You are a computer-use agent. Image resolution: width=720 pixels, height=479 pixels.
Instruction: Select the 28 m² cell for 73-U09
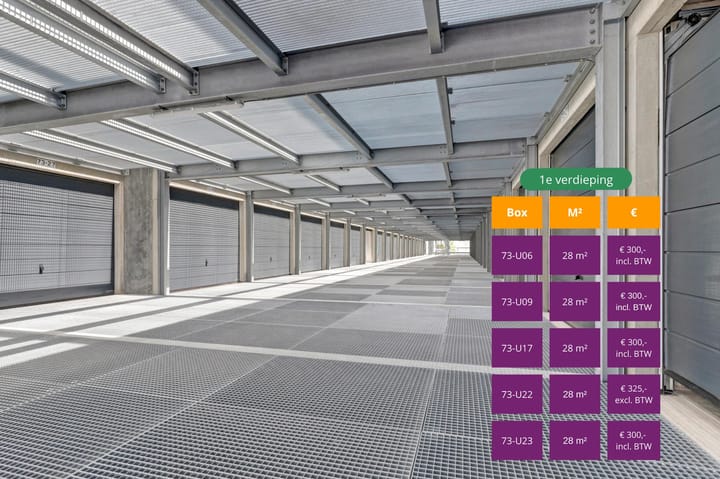[x=575, y=301]
